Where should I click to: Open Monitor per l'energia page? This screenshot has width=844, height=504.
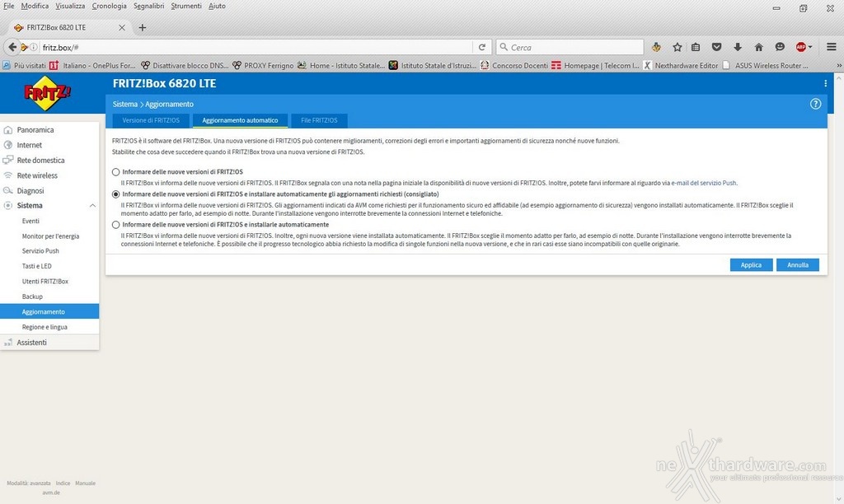50,236
